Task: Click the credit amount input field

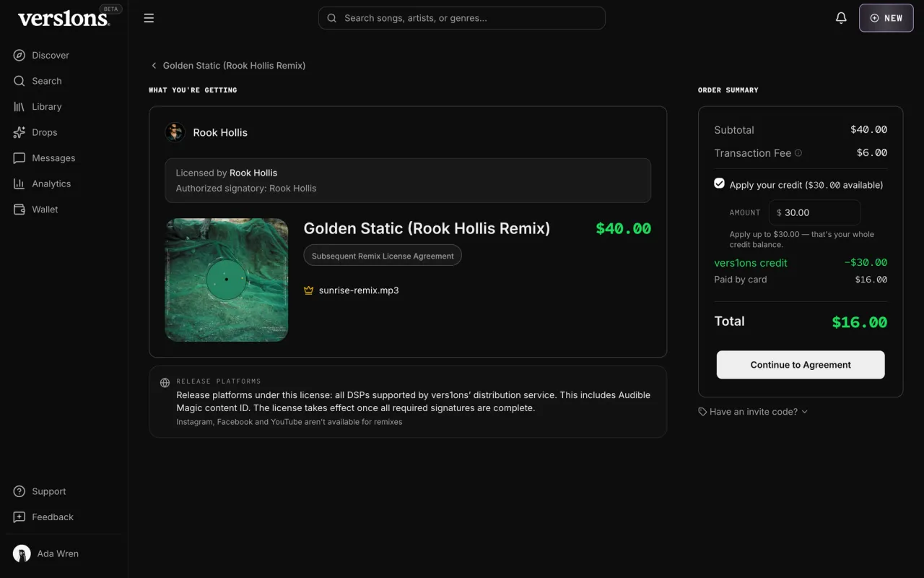Action: [815, 212]
